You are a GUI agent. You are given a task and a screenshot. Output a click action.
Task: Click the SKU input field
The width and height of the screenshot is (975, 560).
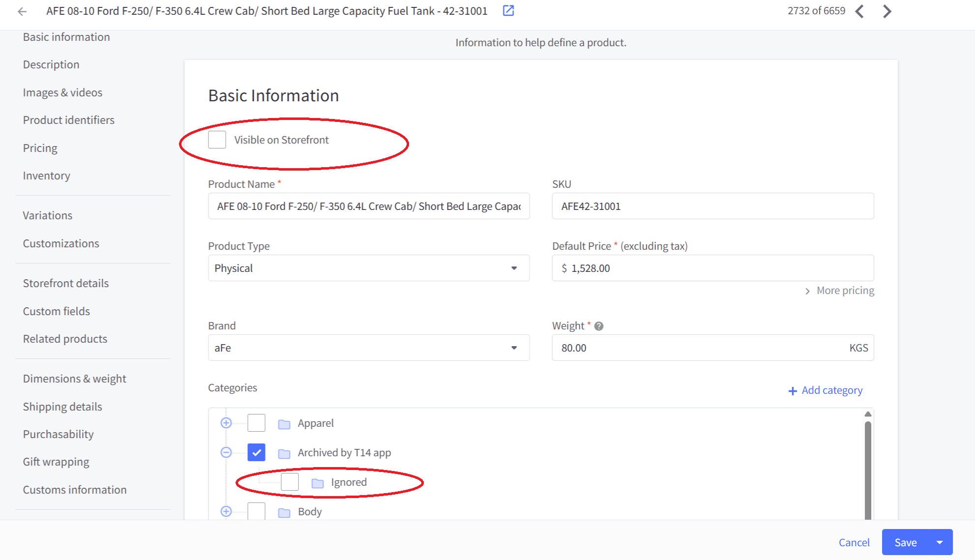click(712, 206)
